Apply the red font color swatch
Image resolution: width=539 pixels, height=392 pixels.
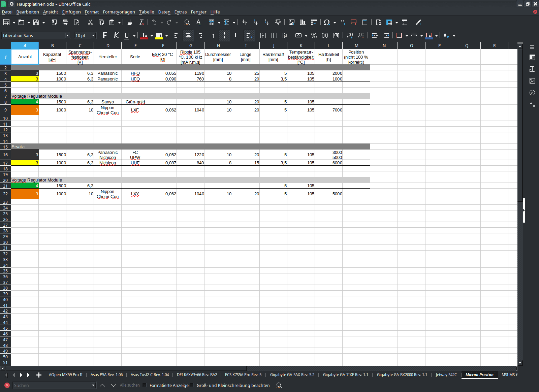pos(144,35)
